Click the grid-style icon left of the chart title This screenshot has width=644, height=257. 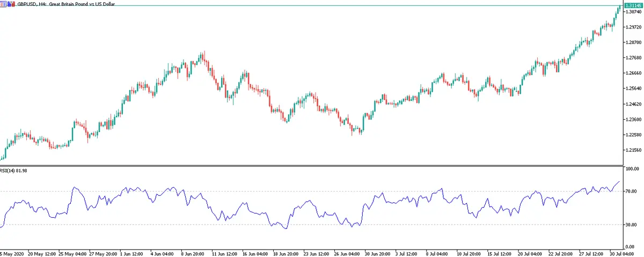[4, 4]
